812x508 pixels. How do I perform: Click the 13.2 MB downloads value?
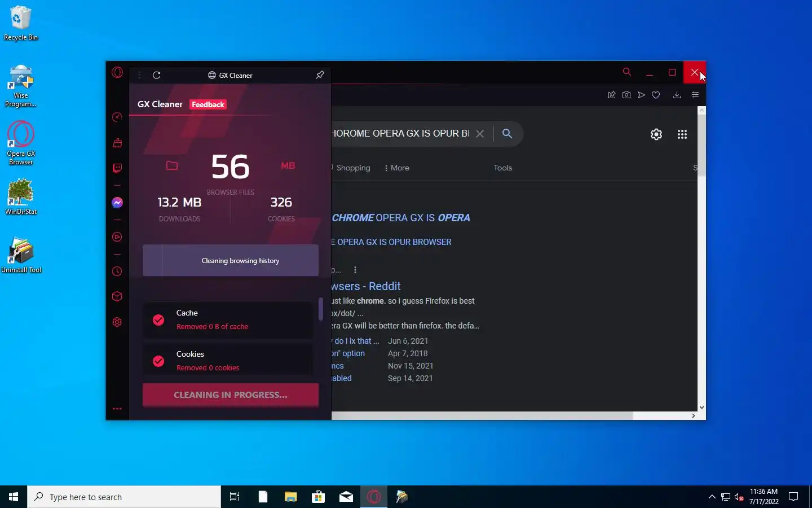(179, 202)
